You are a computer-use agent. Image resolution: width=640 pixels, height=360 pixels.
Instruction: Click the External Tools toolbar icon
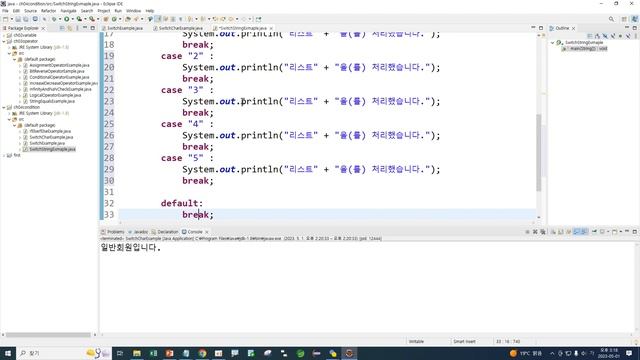pyautogui.click(x=92, y=19)
